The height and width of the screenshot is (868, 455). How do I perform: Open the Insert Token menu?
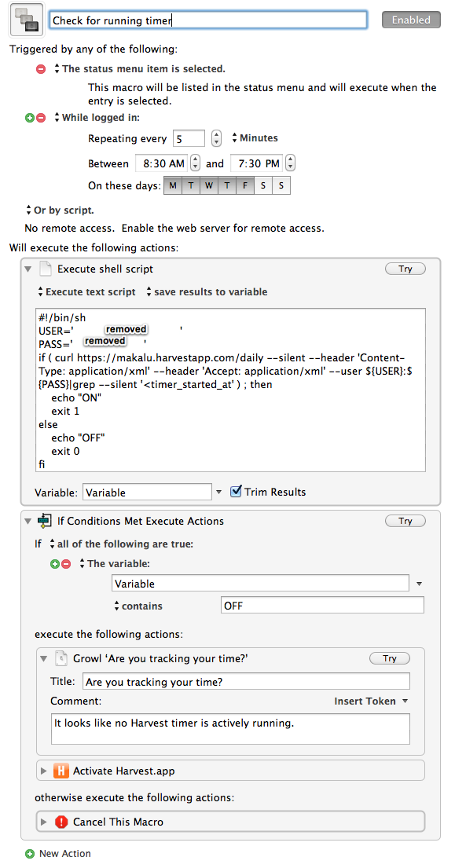coord(370,701)
